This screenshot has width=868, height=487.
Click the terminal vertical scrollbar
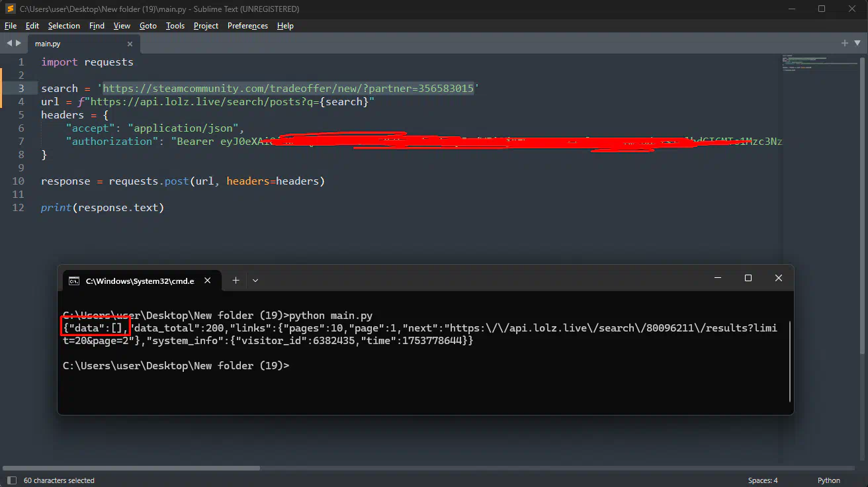(790, 363)
